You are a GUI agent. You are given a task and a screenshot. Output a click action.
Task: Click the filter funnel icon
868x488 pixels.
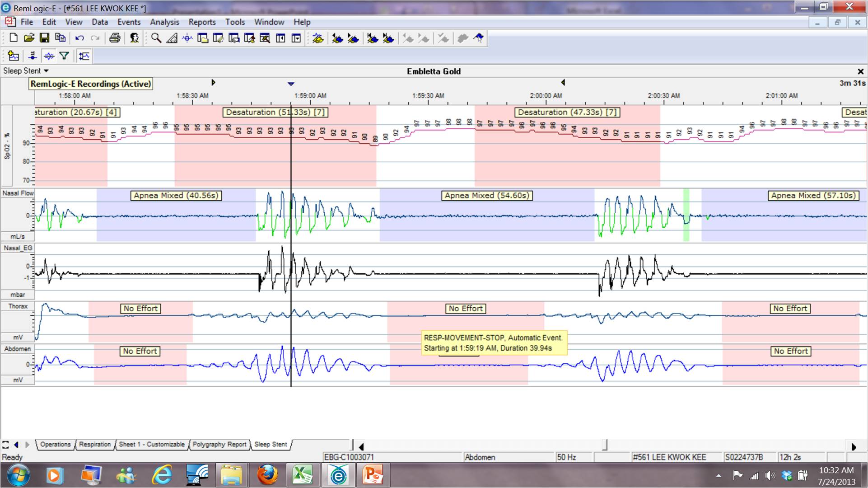point(64,56)
